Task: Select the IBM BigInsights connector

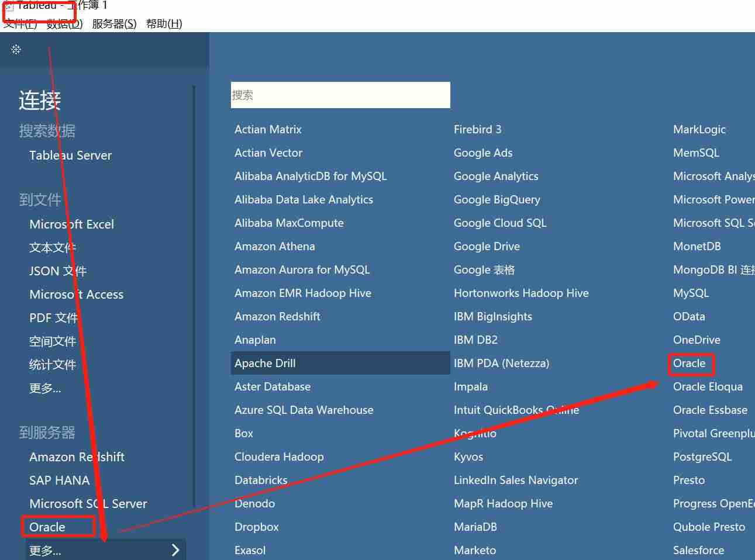Action: [493, 316]
